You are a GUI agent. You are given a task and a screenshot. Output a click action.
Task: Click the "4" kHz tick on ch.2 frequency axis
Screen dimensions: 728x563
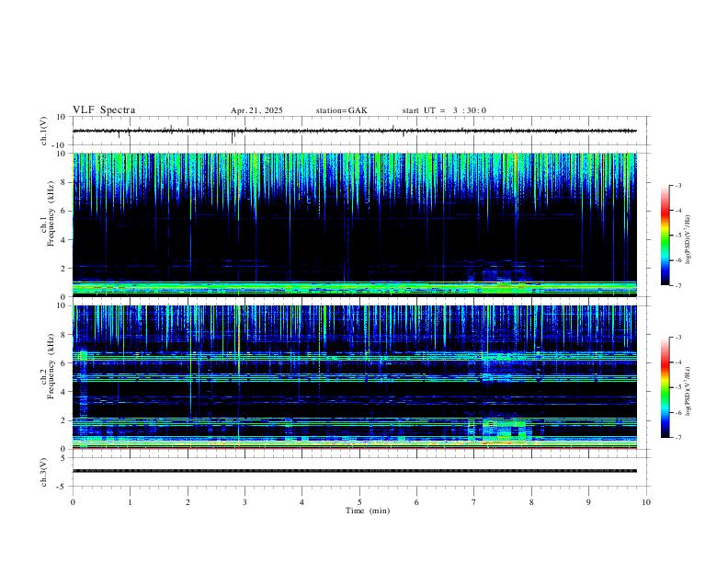click(x=63, y=392)
